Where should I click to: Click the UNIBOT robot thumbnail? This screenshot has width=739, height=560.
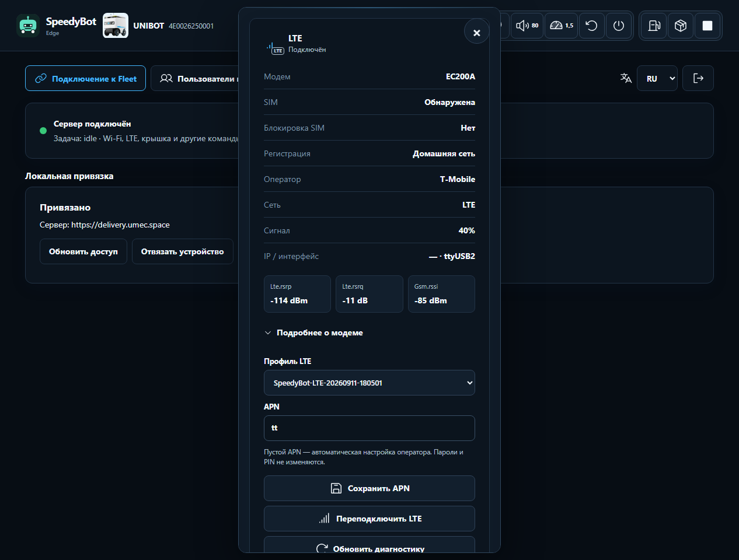click(116, 26)
